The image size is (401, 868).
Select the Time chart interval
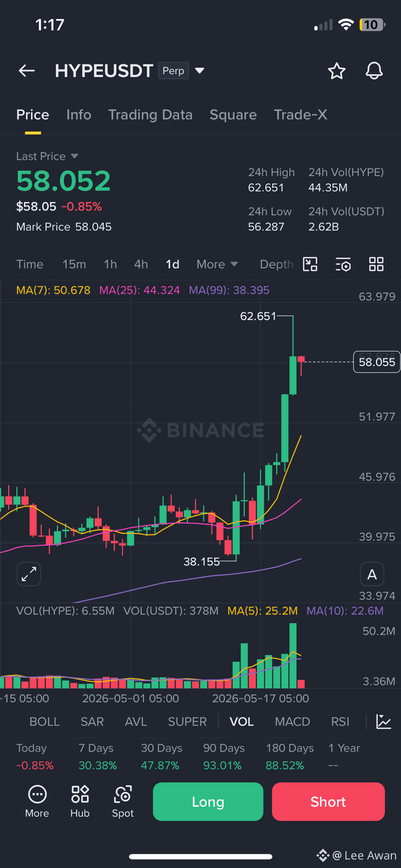(x=30, y=264)
